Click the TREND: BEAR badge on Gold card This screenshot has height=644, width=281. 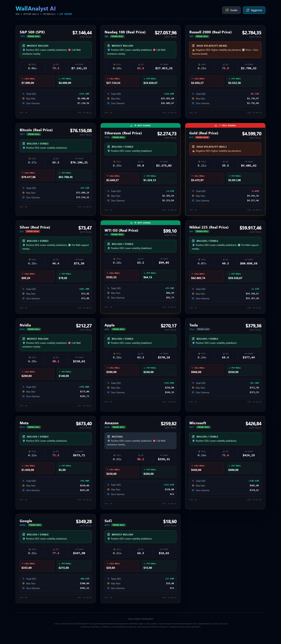[202, 137]
